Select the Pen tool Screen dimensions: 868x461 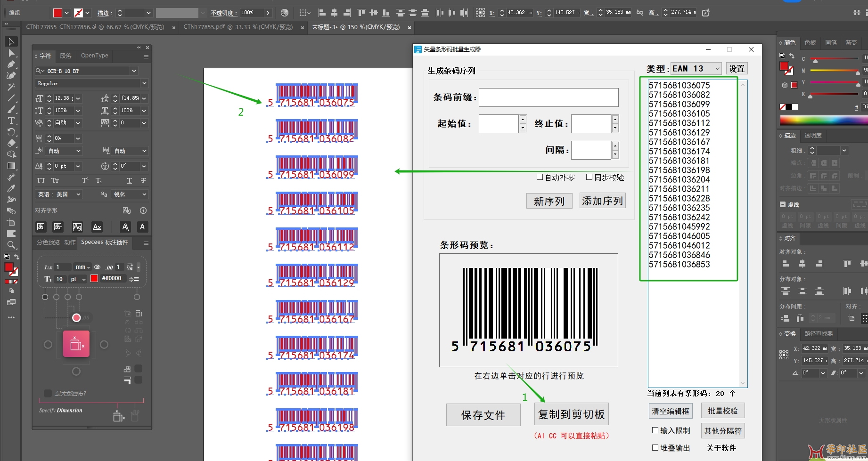11,64
